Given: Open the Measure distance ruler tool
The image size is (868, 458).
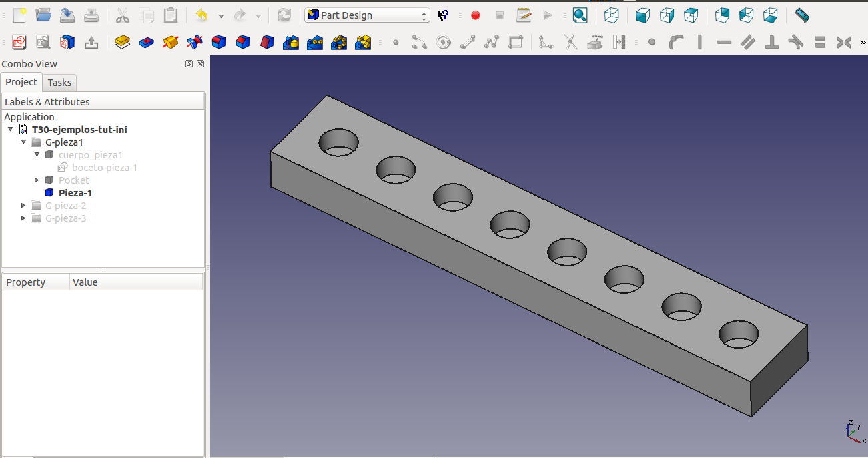Looking at the screenshot, I should (x=801, y=15).
